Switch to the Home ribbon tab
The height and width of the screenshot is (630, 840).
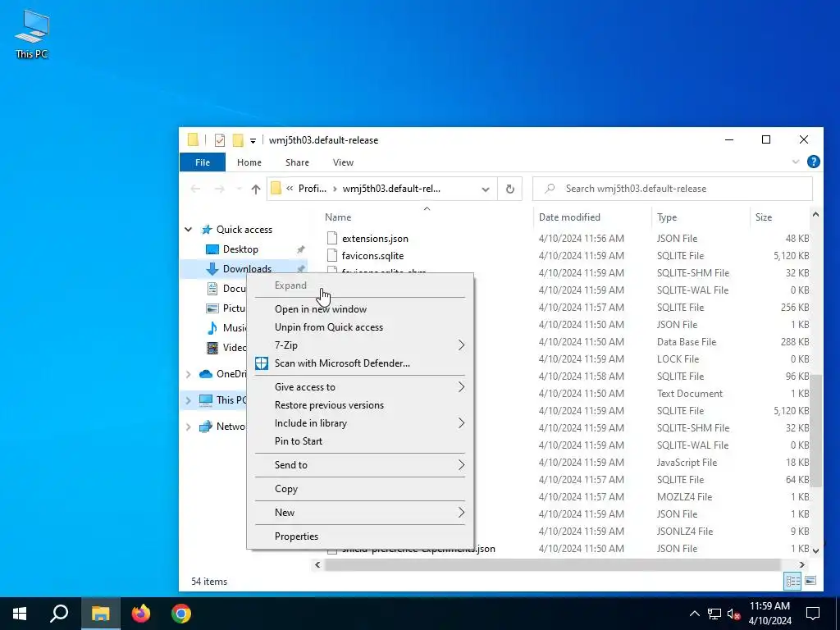click(249, 162)
